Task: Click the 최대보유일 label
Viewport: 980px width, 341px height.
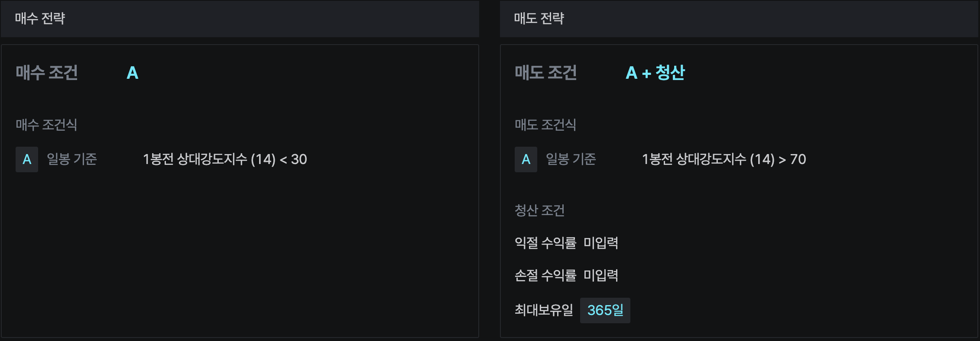Action: (x=543, y=310)
